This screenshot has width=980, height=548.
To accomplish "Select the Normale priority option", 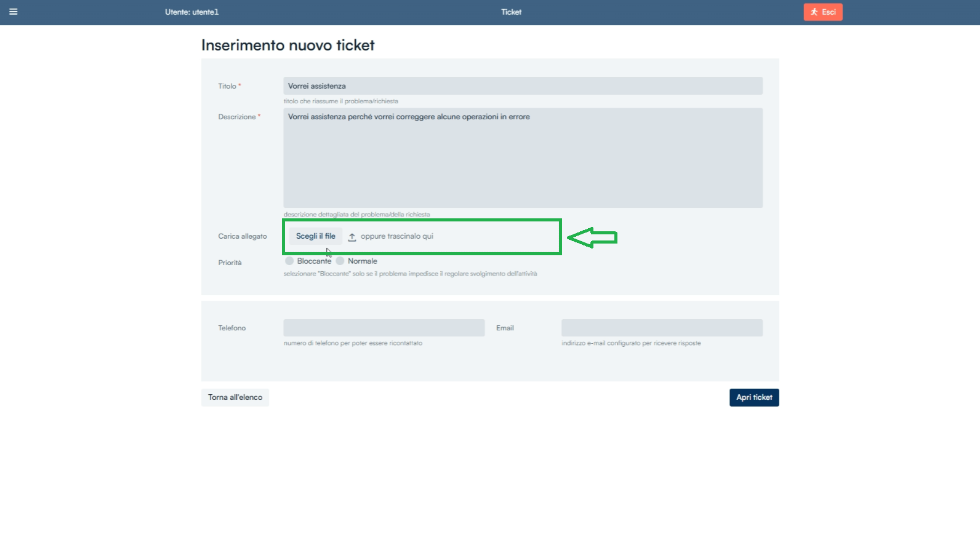I will 340,261.
